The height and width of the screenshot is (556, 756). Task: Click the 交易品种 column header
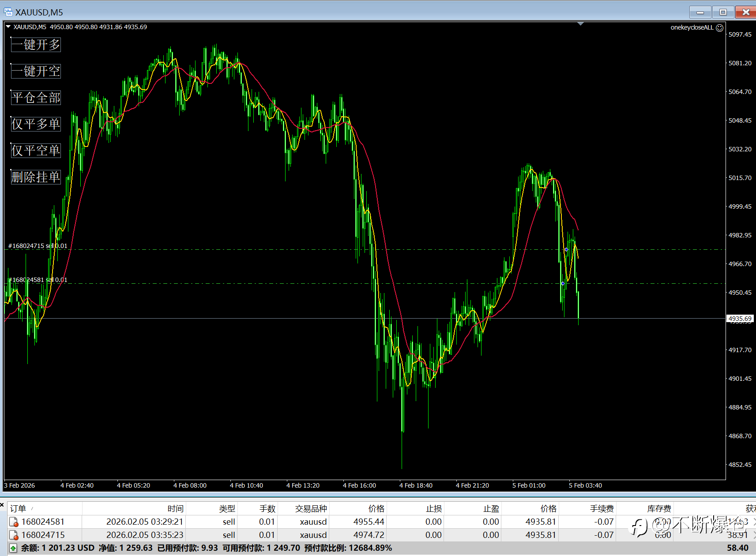311,508
